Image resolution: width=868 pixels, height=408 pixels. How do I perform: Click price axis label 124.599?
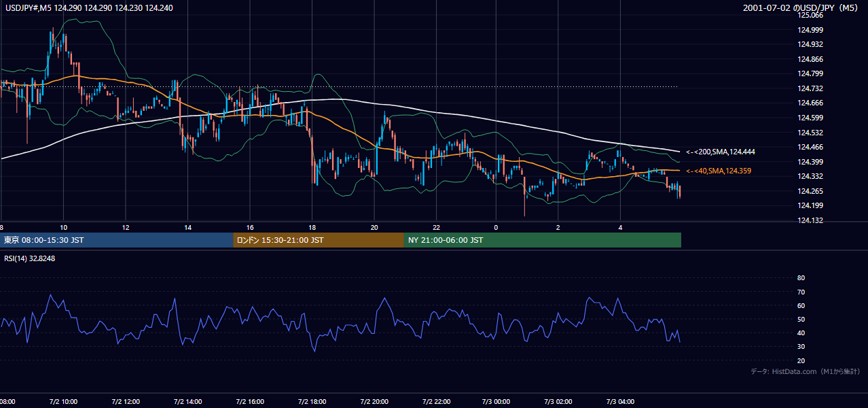click(812, 118)
